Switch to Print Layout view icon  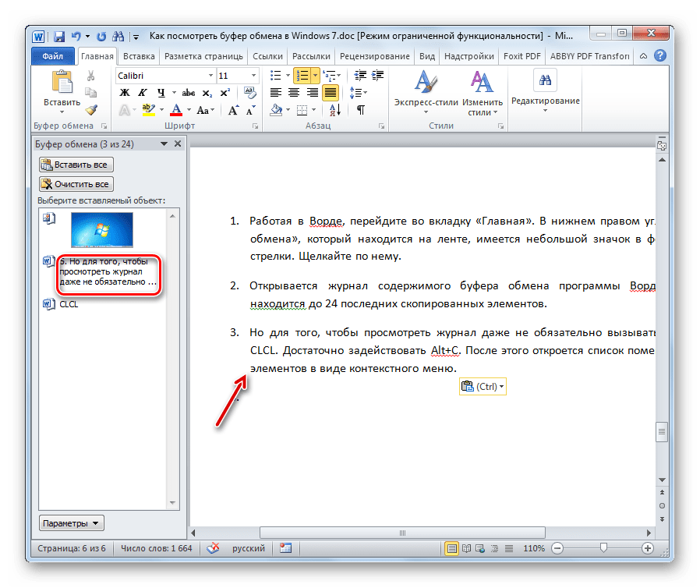[452, 548]
